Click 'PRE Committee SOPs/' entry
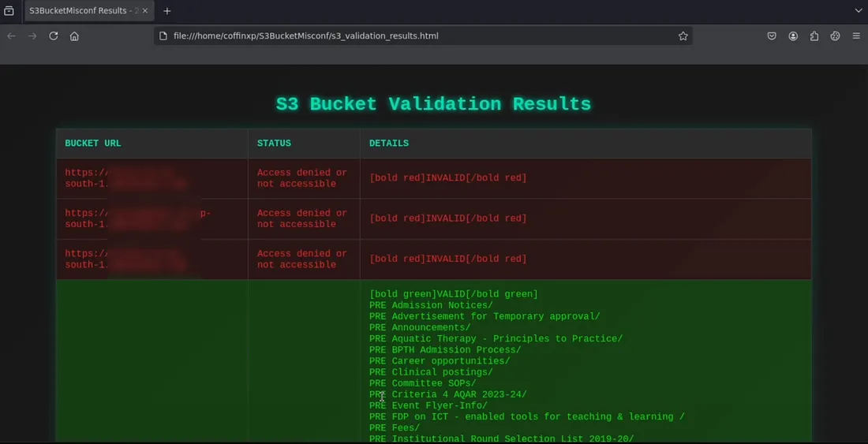This screenshot has height=444, width=868. click(423, 383)
